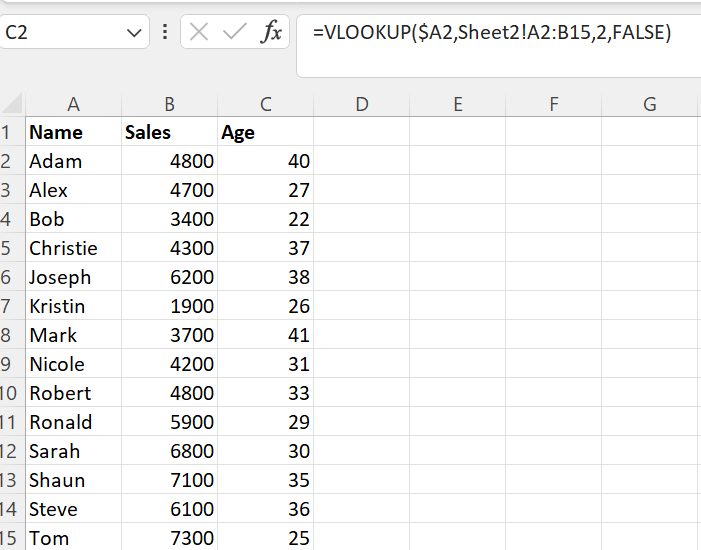Select the cell containing Adam
Screen dimensions: 701x550
[x=73, y=161]
